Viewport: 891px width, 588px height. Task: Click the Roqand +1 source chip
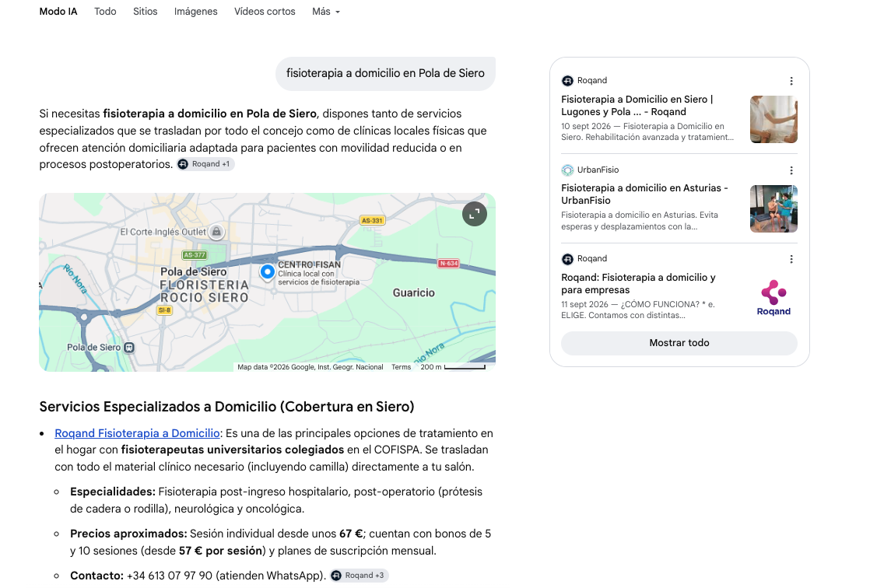click(x=205, y=164)
